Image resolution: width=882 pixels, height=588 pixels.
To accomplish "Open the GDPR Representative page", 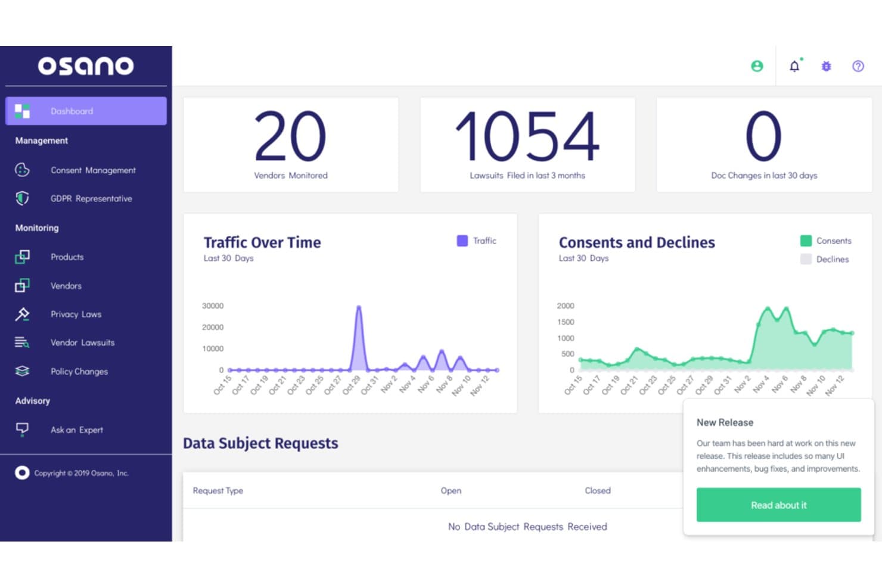I will [91, 198].
